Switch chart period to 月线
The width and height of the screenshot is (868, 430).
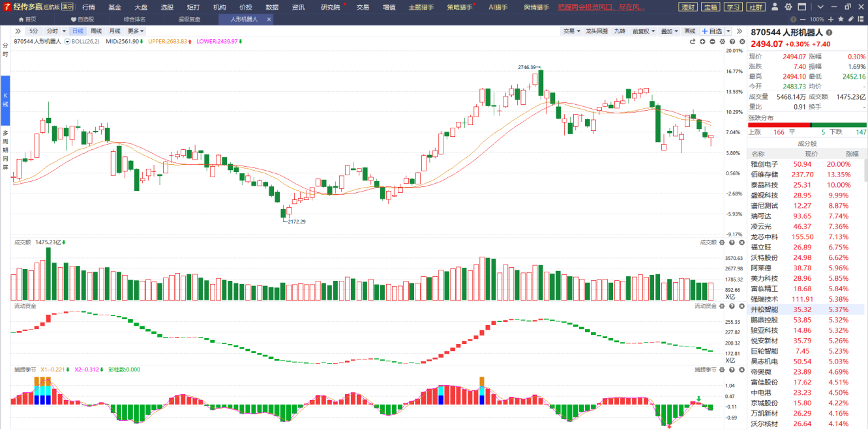click(115, 31)
